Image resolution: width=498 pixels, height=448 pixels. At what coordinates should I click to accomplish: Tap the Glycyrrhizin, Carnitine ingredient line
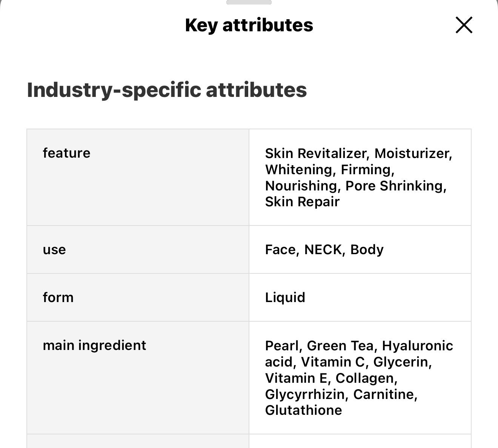pos(341,394)
